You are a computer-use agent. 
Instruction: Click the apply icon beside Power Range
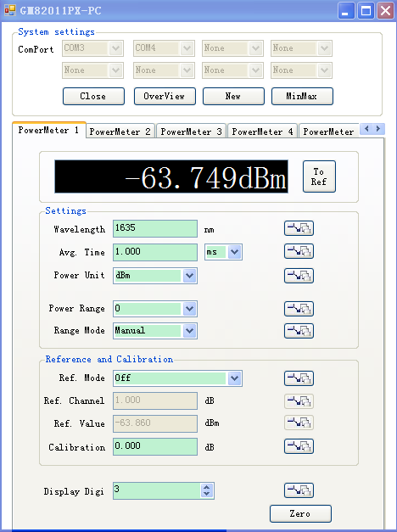coord(299,308)
